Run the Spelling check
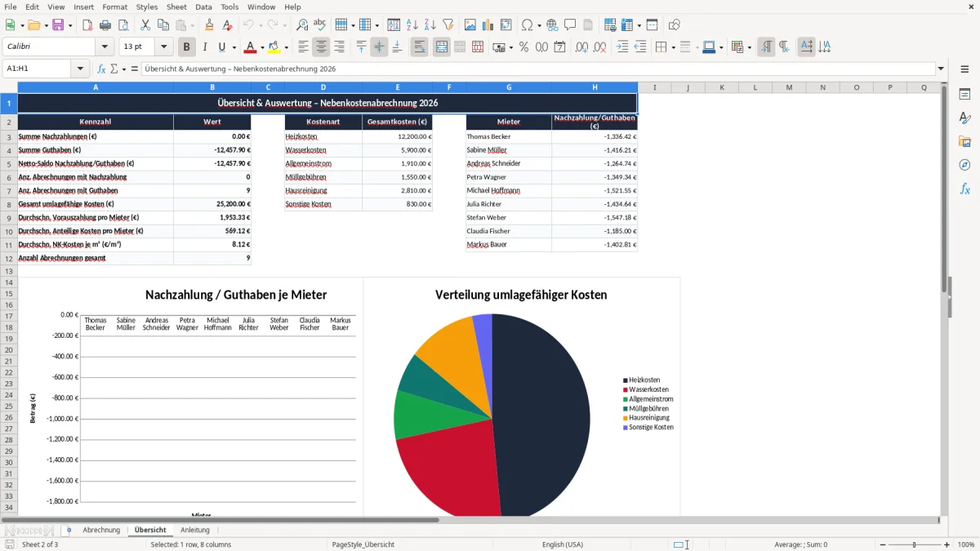 320,25
